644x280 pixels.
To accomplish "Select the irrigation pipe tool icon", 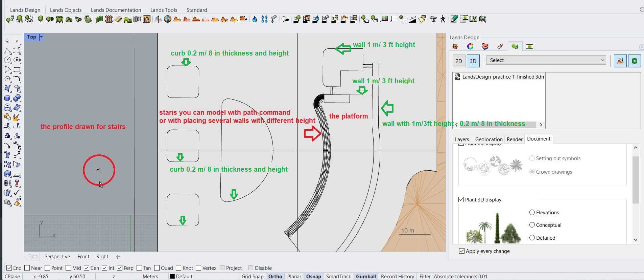I will point(274,19).
